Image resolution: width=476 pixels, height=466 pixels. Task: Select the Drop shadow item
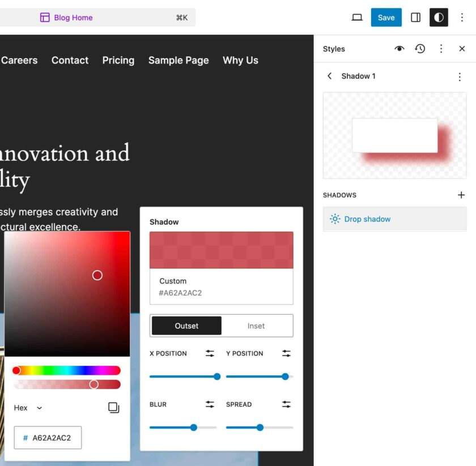[x=394, y=219]
